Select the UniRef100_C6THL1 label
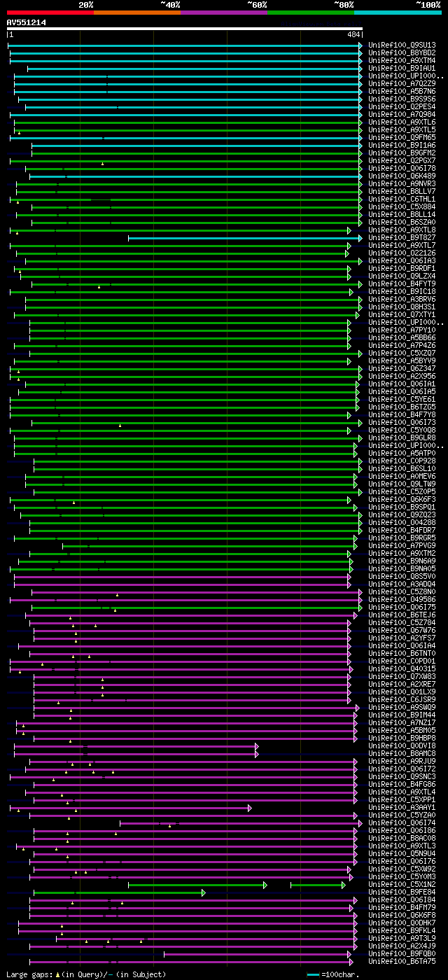This screenshot has height=980, width=448. (402, 199)
